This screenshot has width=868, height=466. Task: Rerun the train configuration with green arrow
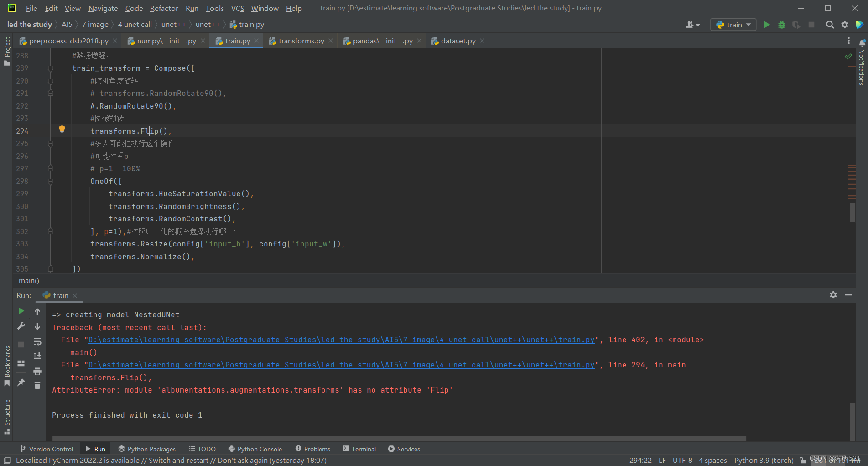[x=21, y=311]
